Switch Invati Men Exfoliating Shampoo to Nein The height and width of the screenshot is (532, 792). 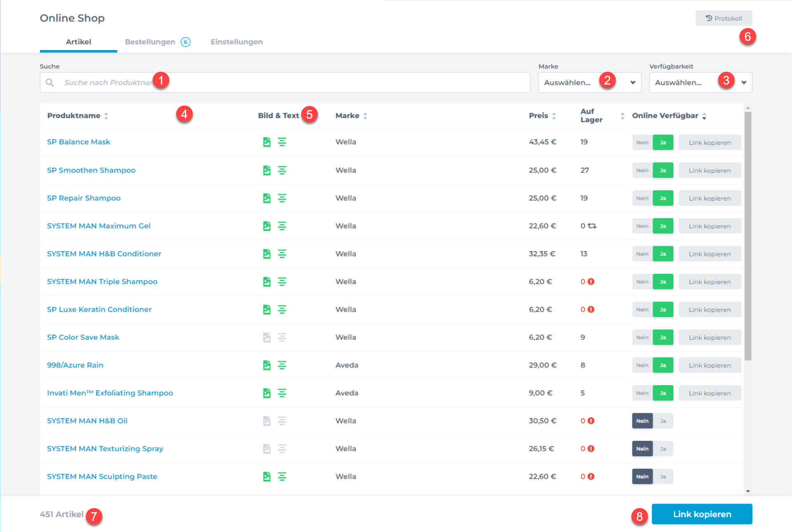(642, 393)
